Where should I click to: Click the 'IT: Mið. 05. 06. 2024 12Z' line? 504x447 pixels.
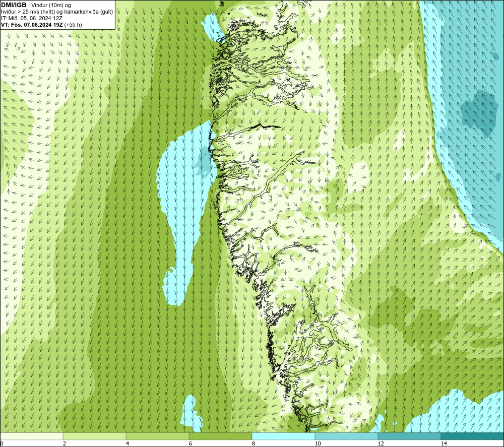31,18
